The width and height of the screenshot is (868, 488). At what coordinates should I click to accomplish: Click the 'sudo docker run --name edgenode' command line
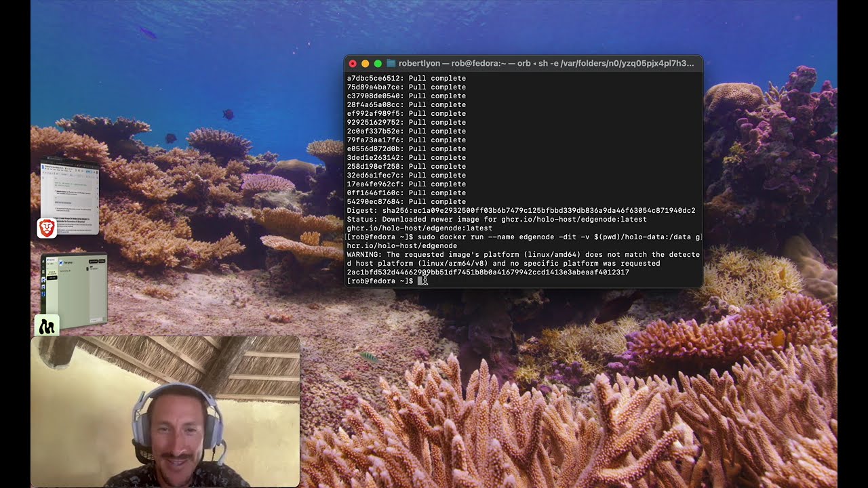[524, 241]
